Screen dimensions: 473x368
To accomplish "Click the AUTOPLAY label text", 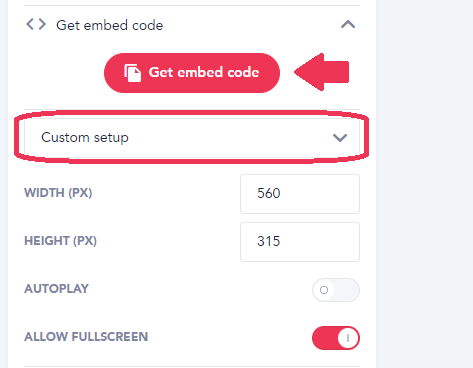I will tap(56, 289).
